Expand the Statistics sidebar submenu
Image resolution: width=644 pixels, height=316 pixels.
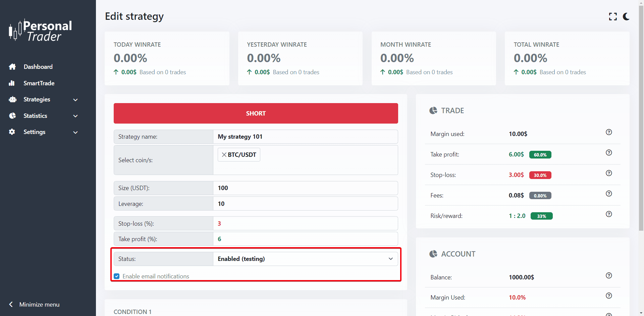(44, 116)
